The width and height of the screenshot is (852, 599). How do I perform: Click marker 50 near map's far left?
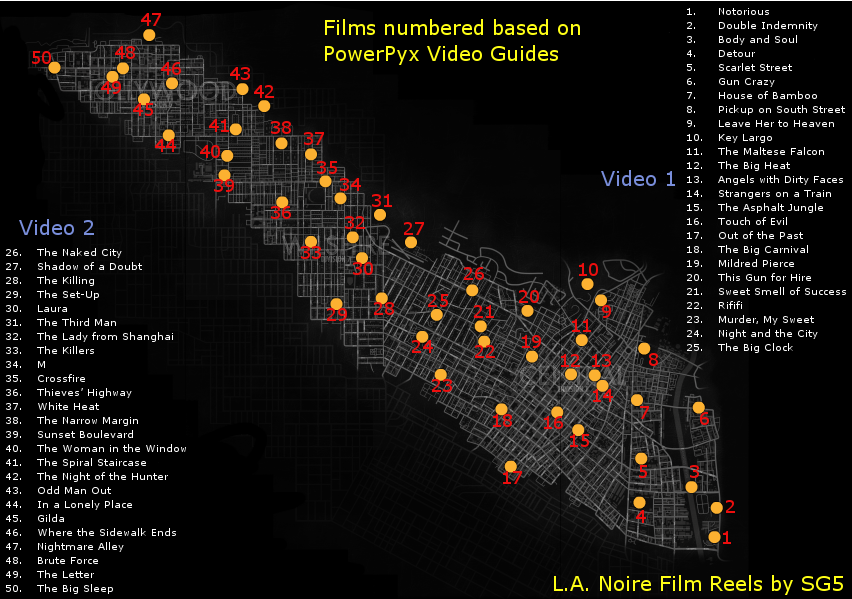(x=56, y=66)
